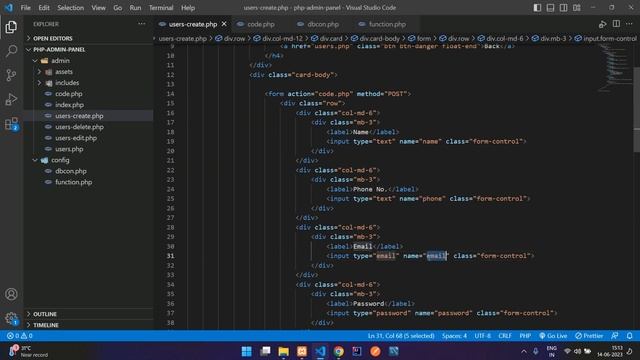The height and width of the screenshot is (360, 640).
Task: Click errors and warnings status indicator
Action: coord(19,336)
